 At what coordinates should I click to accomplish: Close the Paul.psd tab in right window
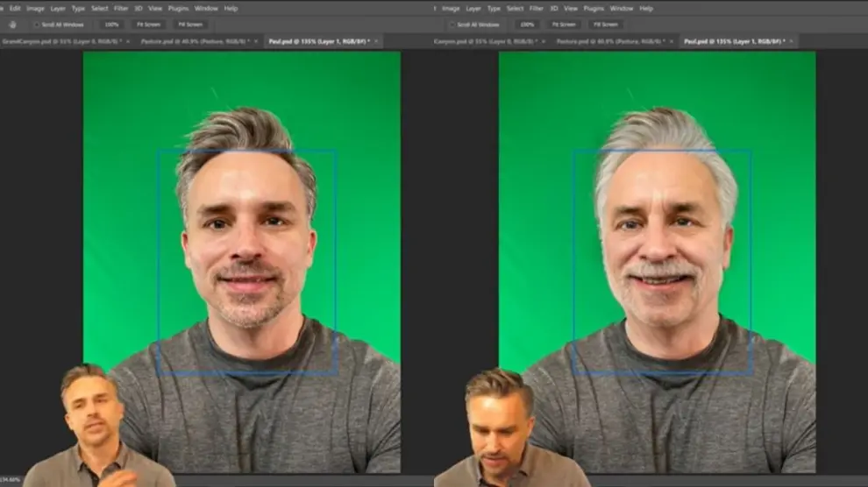coord(792,41)
